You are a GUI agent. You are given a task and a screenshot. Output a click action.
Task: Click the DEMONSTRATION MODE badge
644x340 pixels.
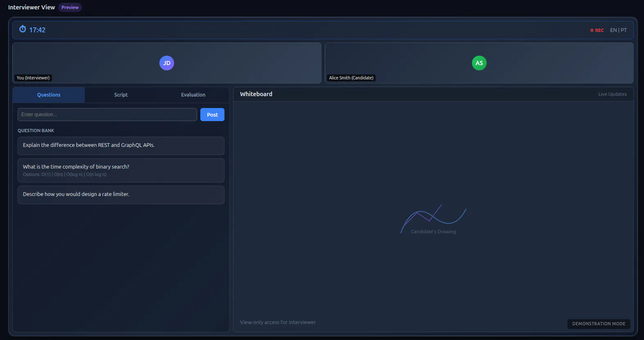coord(599,324)
